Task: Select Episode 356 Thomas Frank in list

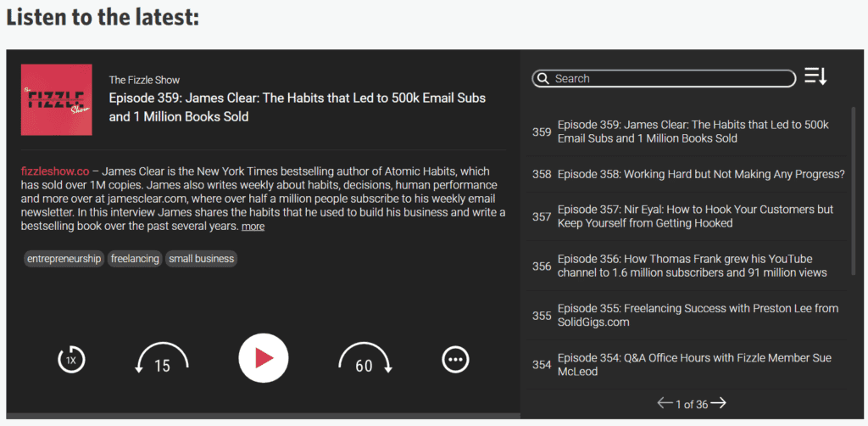Action: tap(686, 266)
